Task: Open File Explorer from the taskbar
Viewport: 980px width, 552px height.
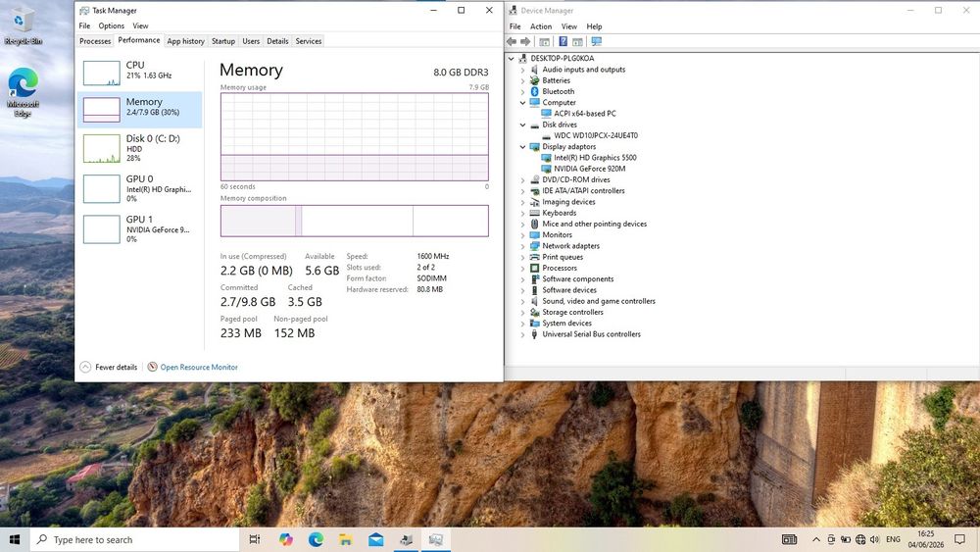Action: pos(346,539)
